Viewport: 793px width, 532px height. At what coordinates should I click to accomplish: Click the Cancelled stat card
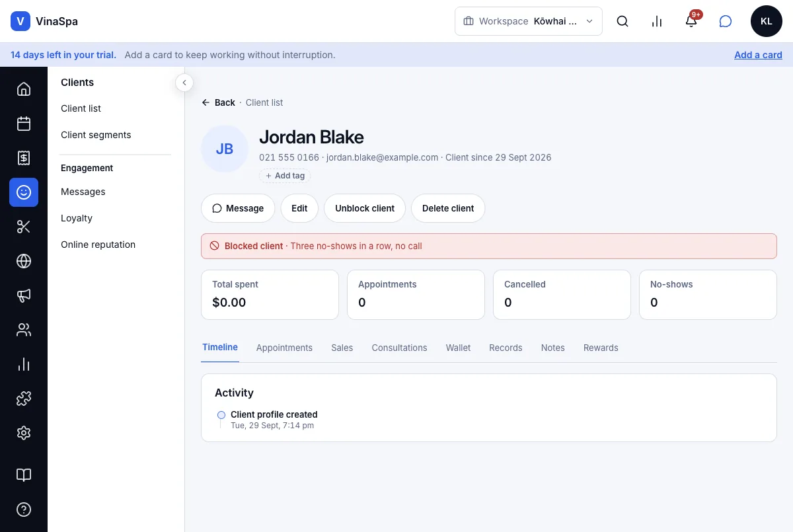(562, 295)
